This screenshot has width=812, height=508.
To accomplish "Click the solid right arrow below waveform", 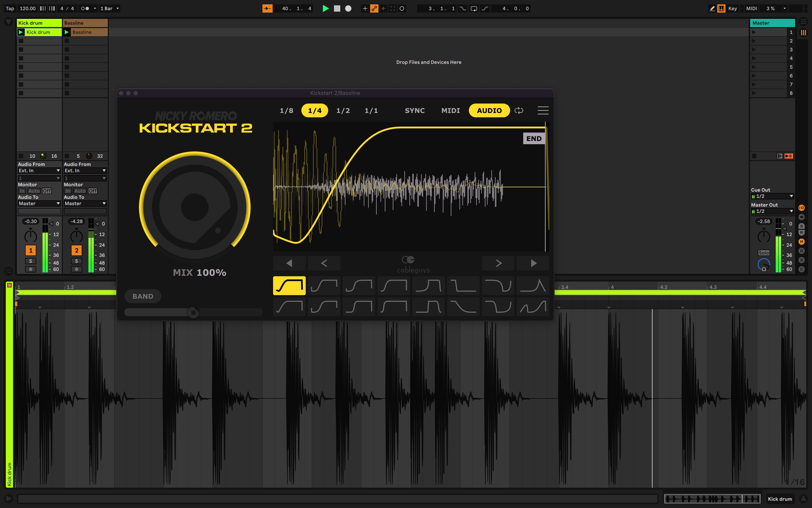I will tap(533, 263).
